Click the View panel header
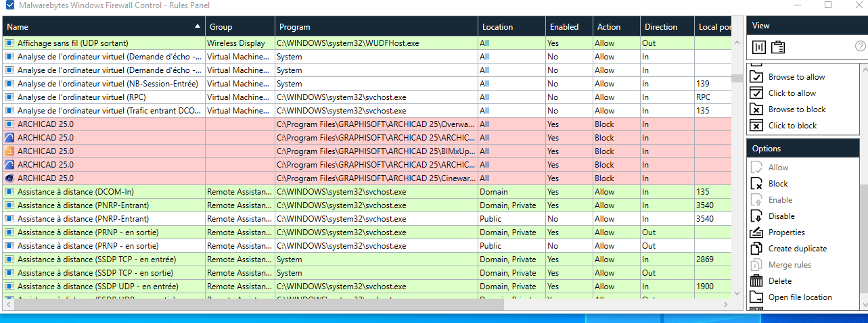Viewport: 868px width, 323px height. 807,26
